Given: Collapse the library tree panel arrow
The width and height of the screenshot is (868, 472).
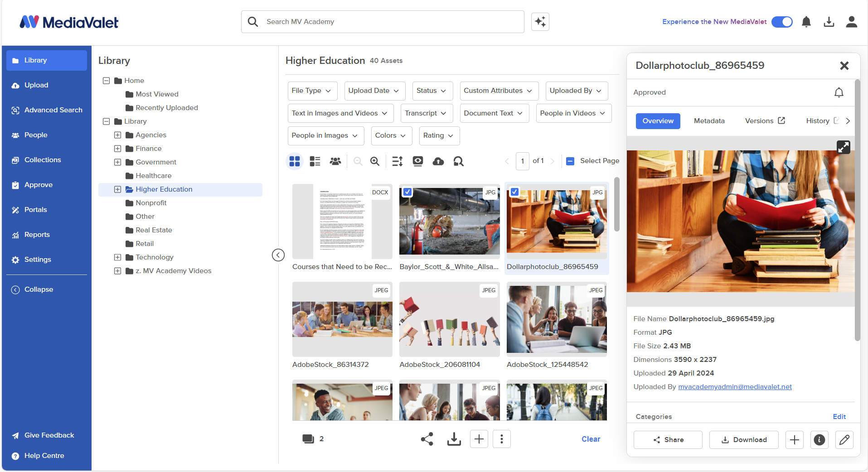Looking at the screenshot, I should click(x=278, y=255).
